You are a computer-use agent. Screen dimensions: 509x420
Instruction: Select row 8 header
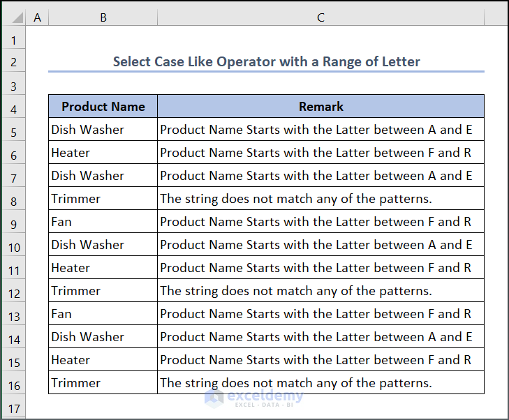[x=13, y=201]
